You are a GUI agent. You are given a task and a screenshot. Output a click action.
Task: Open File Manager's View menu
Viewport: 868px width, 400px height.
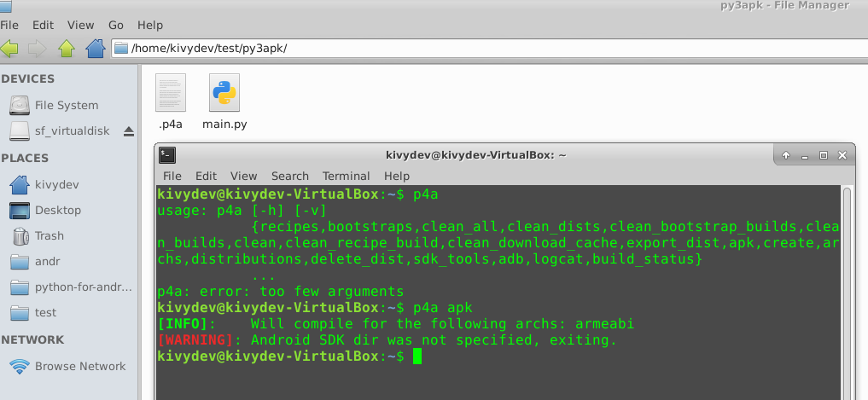(81, 25)
